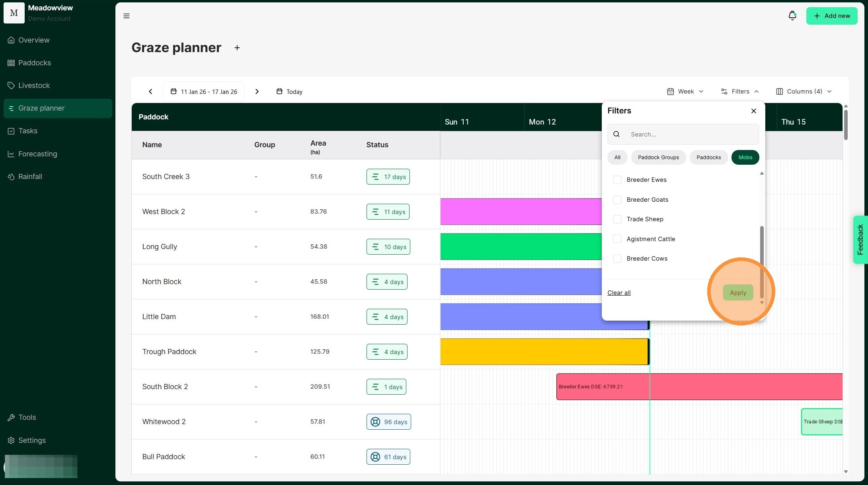Open the Week view dropdown
Screen dimensions: 868x485
685,92
